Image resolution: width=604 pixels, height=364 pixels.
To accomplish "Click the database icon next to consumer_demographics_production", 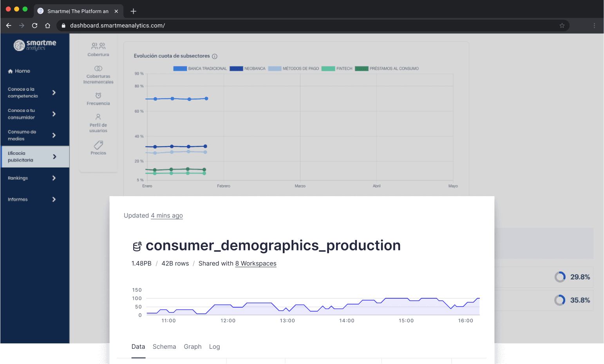I will pyautogui.click(x=137, y=246).
